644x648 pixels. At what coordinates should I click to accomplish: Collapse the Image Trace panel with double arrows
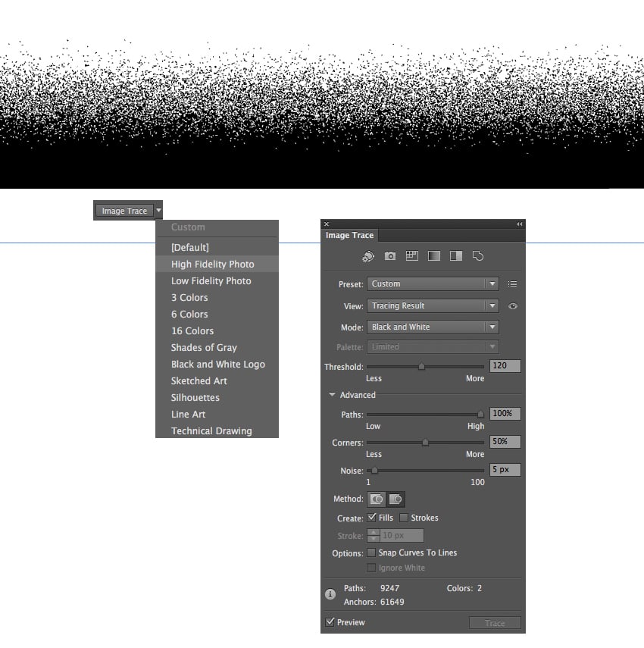click(x=519, y=224)
